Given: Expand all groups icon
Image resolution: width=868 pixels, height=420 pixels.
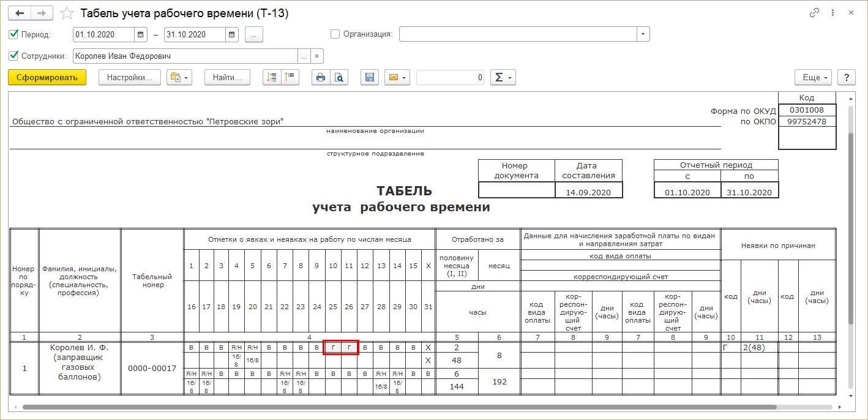Looking at the screenshot, I should click(272, 77).
